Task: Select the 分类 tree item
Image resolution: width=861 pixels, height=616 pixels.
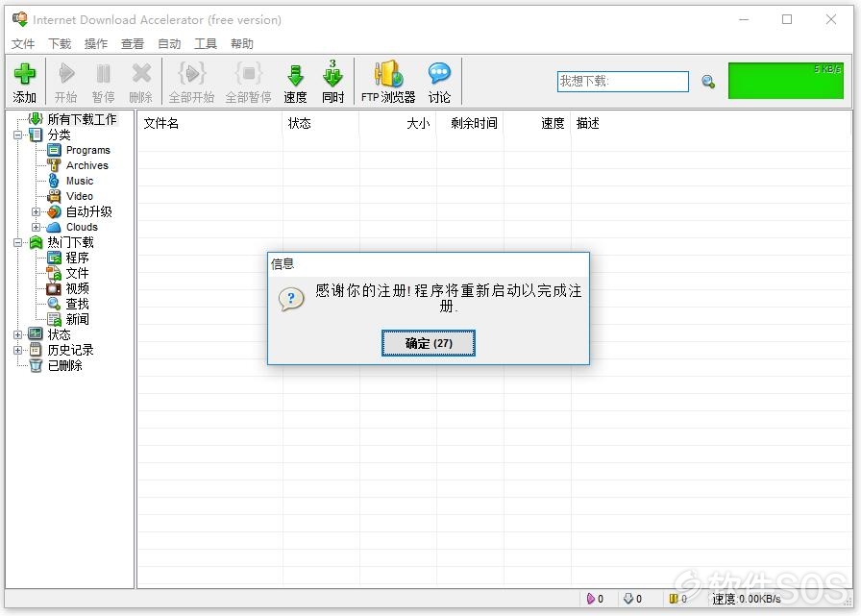Action: [59, 135]
